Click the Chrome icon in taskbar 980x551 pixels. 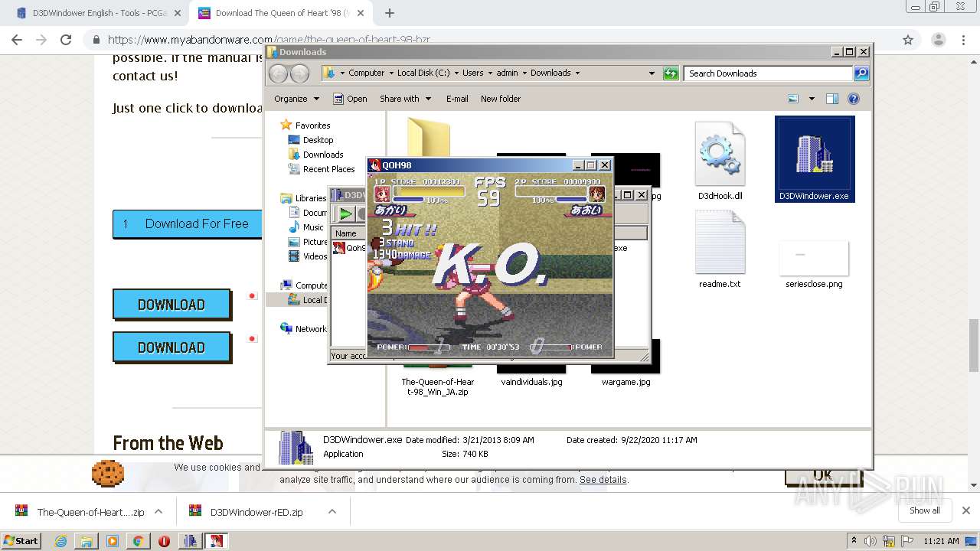(x=138, y=541)
